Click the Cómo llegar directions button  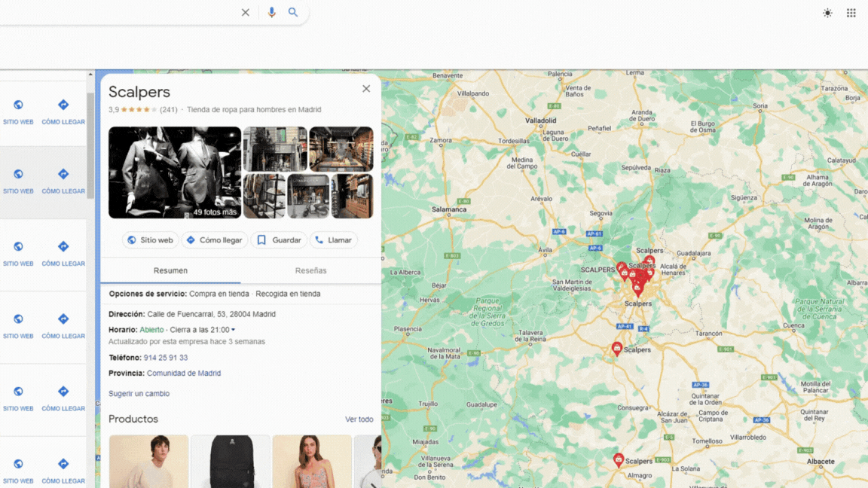tap(214, 240)
